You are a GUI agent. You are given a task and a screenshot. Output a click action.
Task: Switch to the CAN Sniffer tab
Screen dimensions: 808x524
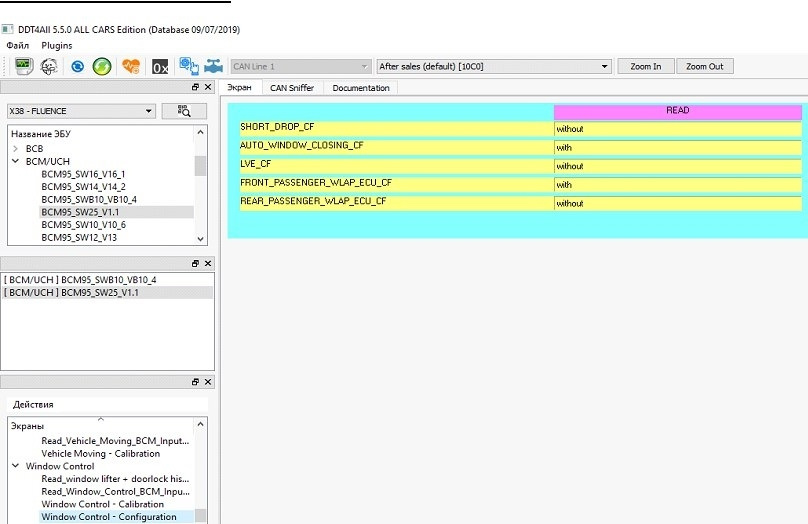292,88
